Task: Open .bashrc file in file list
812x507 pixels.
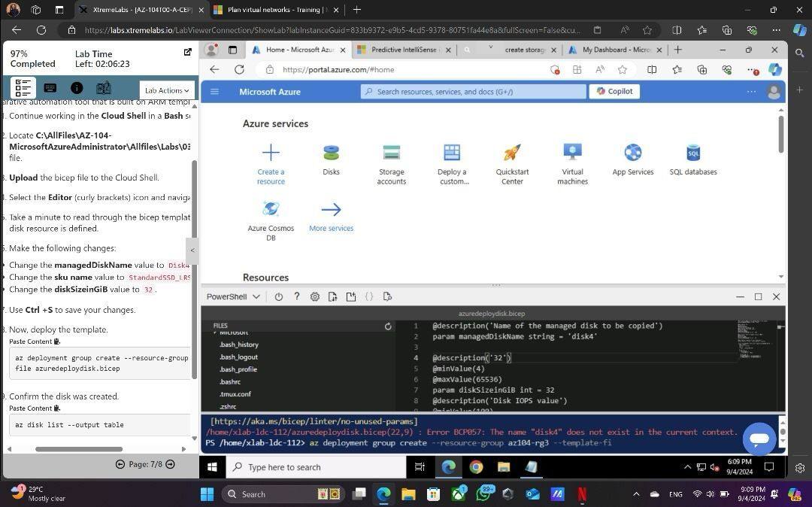Action: 230,381
